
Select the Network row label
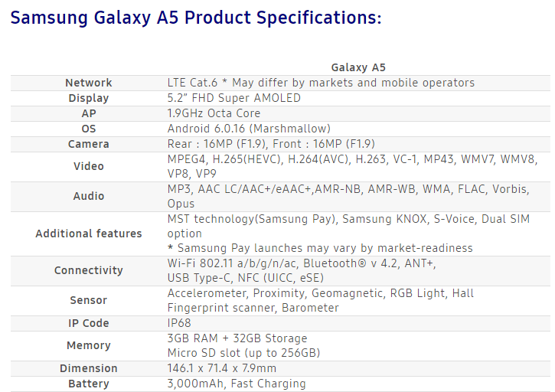pos(89,83)
